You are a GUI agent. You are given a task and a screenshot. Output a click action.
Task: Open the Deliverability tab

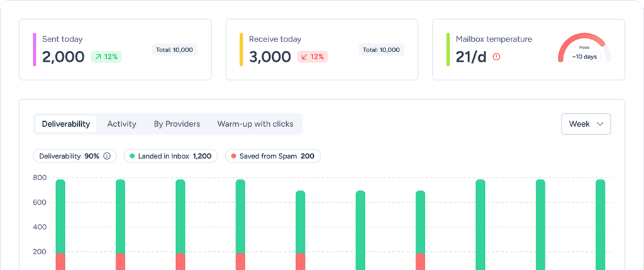[x=65, y=124]
